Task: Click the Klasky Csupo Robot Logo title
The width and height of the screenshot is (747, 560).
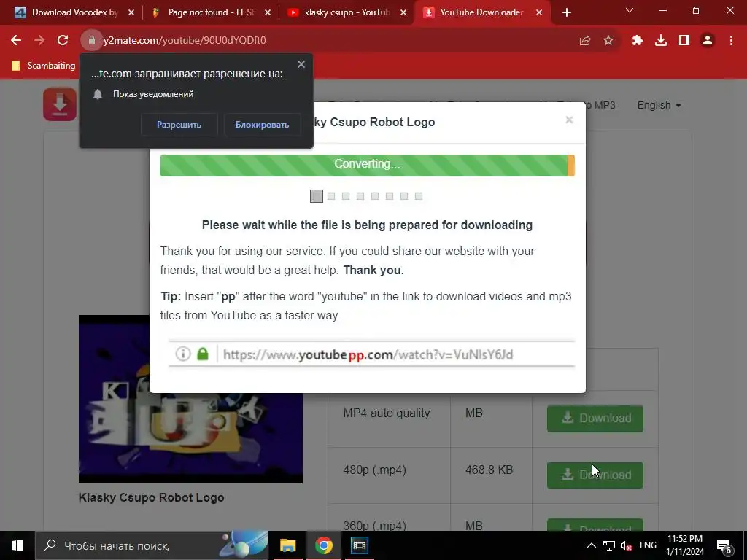Action: pyautogui.click(x=152, y=497)
